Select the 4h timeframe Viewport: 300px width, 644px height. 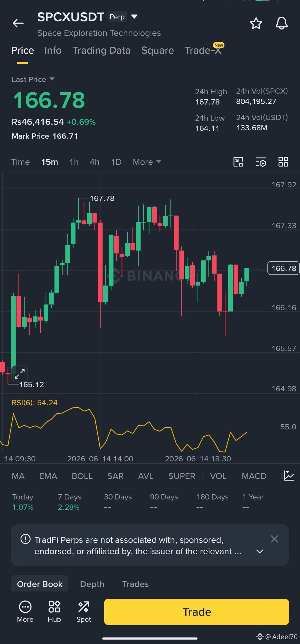pos(94,162)
